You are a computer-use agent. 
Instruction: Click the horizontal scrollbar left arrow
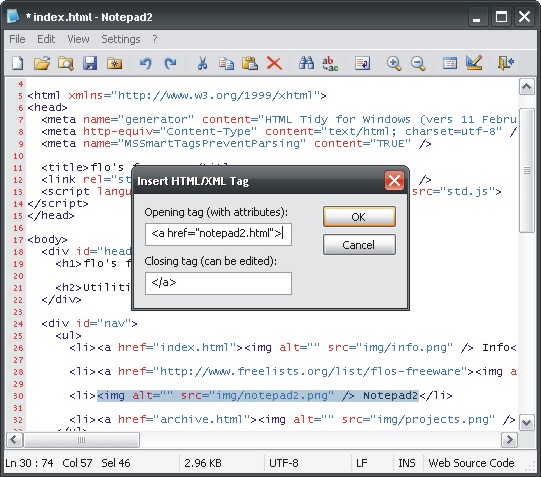coord(14,440)
